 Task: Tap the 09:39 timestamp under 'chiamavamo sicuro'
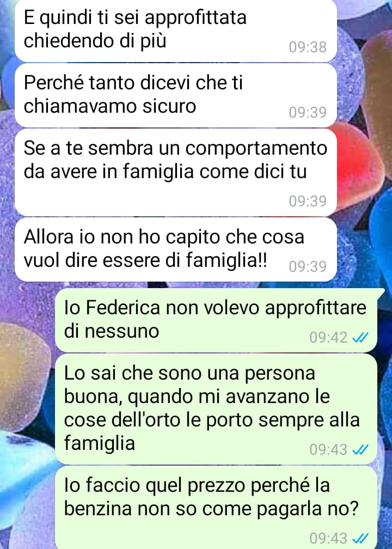(308, 112)
